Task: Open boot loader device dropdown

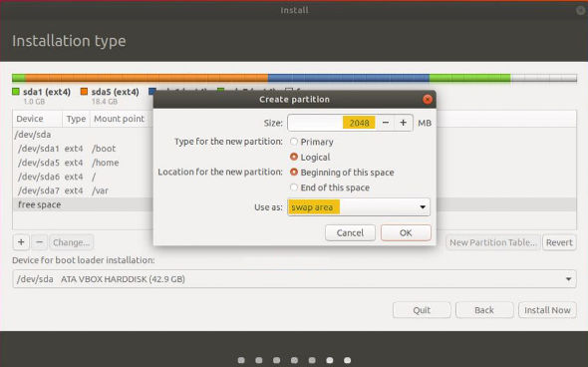Action: click(x=294, y=279)
